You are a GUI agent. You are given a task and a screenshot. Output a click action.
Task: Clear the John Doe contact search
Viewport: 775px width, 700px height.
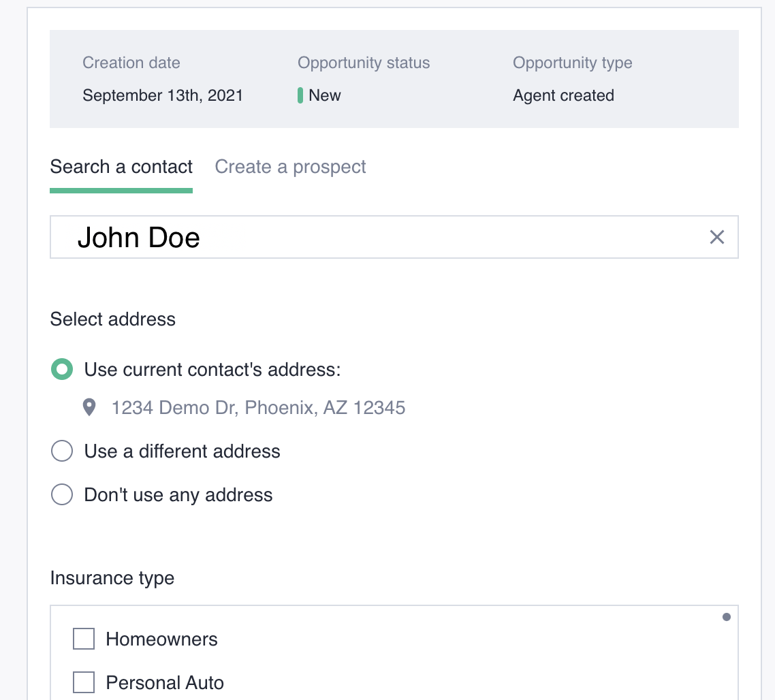coord(716,237)
